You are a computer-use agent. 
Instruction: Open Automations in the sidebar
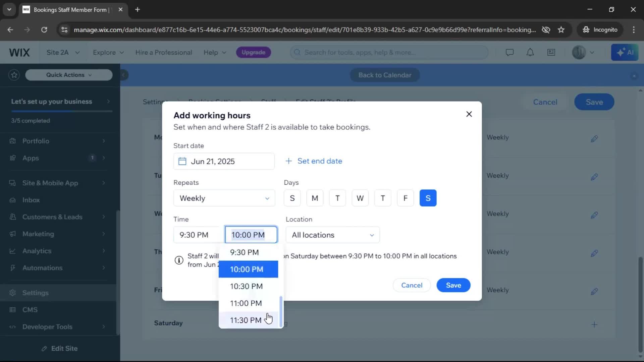pyautogui.click(x=58, y=268)
